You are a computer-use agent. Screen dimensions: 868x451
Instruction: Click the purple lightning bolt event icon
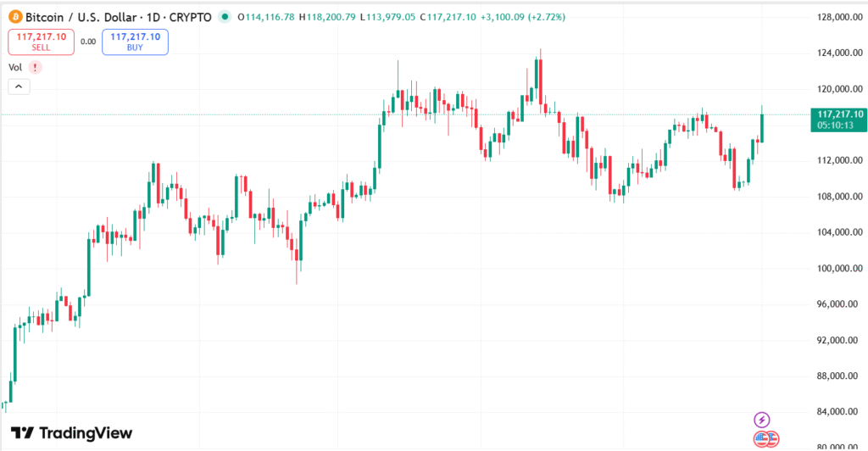click(762, 420)
